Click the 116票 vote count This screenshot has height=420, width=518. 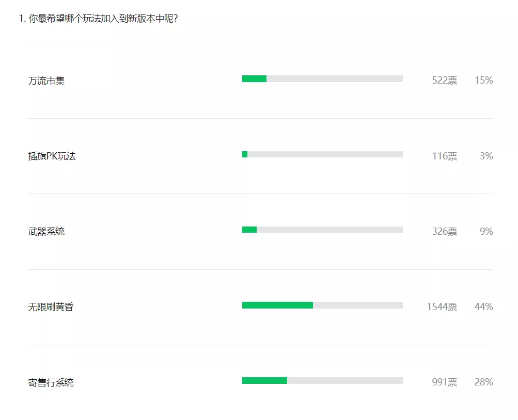[x=445, y=156]
